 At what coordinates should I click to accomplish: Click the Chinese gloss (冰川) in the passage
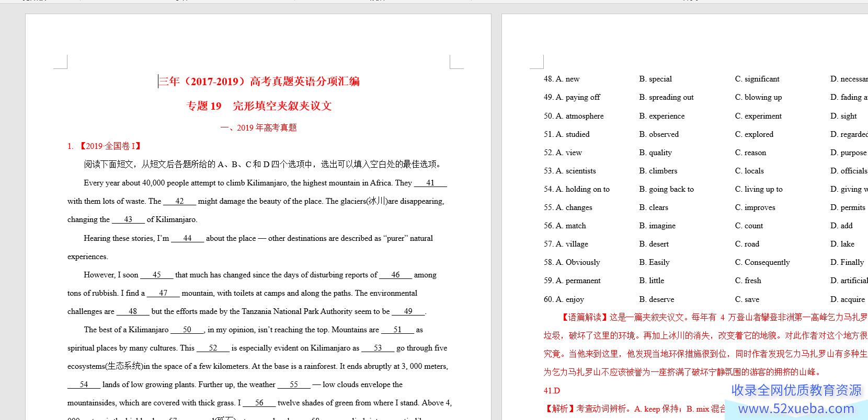(376, 201)
